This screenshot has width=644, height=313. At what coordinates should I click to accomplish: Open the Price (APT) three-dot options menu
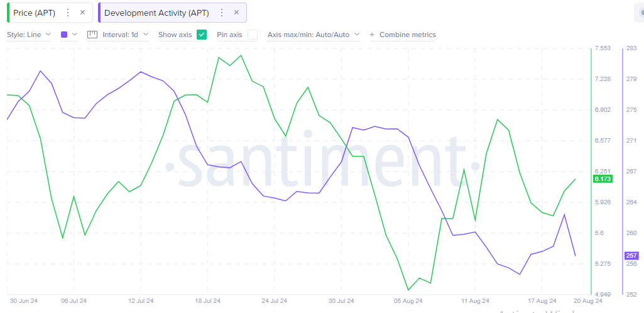pyautogui.click(x=68, y=13)
